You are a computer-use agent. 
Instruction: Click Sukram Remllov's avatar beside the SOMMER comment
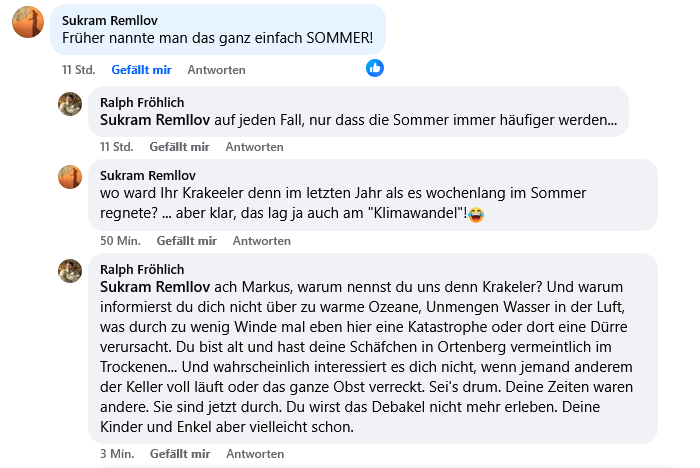[28, 21]
